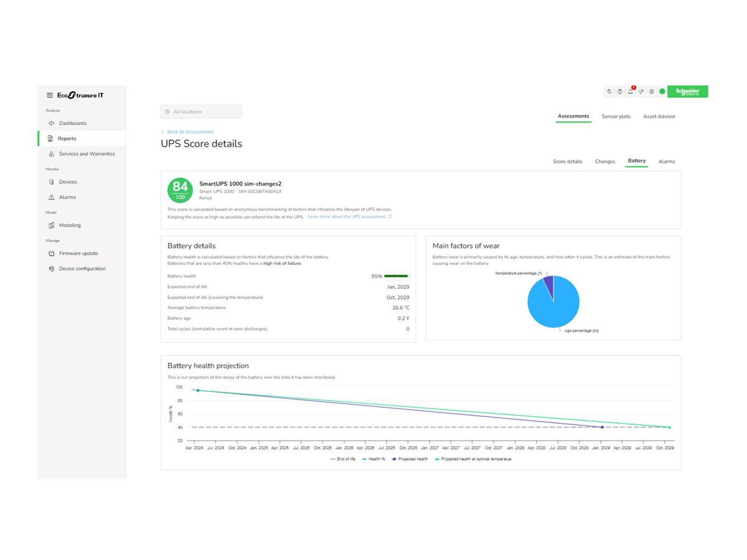Open the Asset Advisor tab

pos(659,116)
